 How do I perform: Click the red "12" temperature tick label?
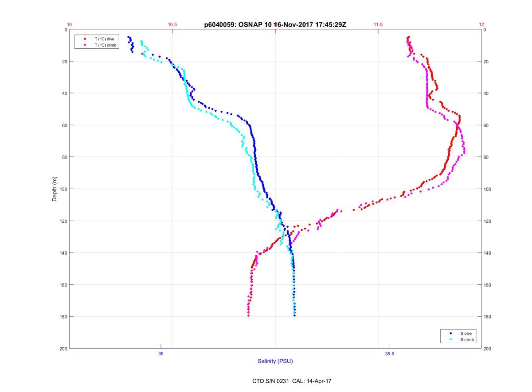(481, 25)
